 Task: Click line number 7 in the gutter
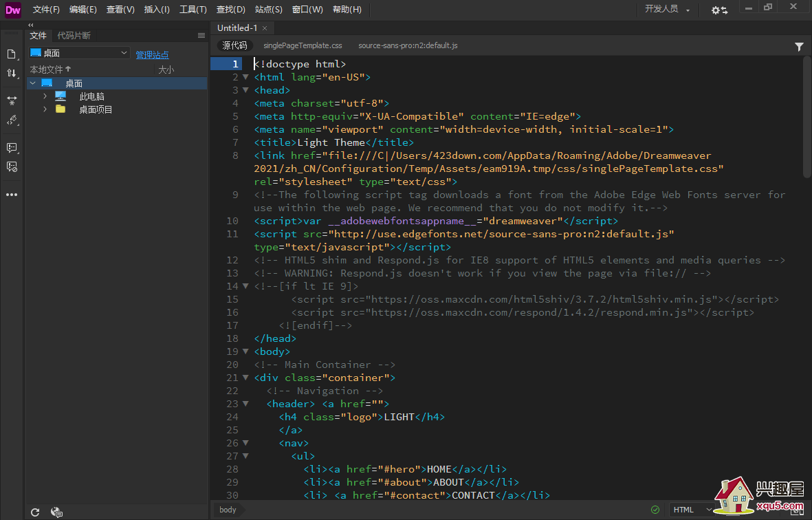pos(236,142)
